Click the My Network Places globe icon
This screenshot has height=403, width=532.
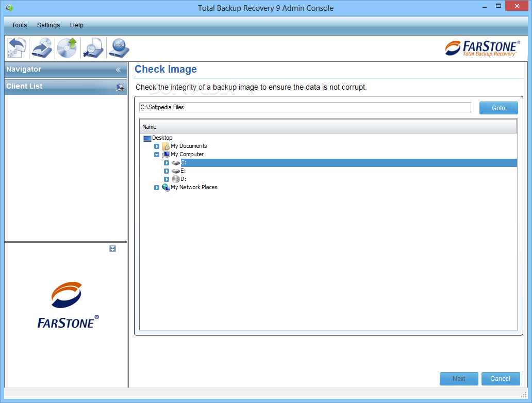(166, 187)
